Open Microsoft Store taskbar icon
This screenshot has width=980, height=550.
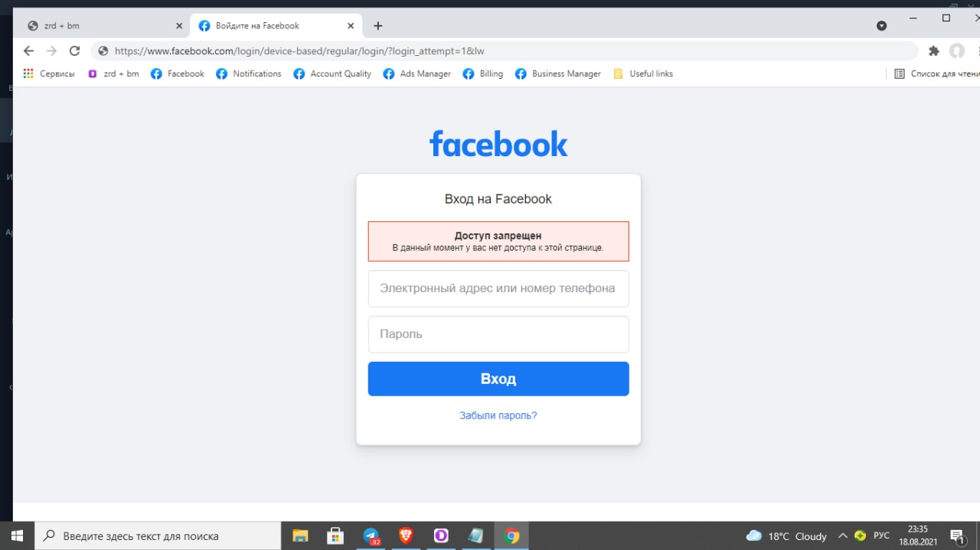pos(335,536)
